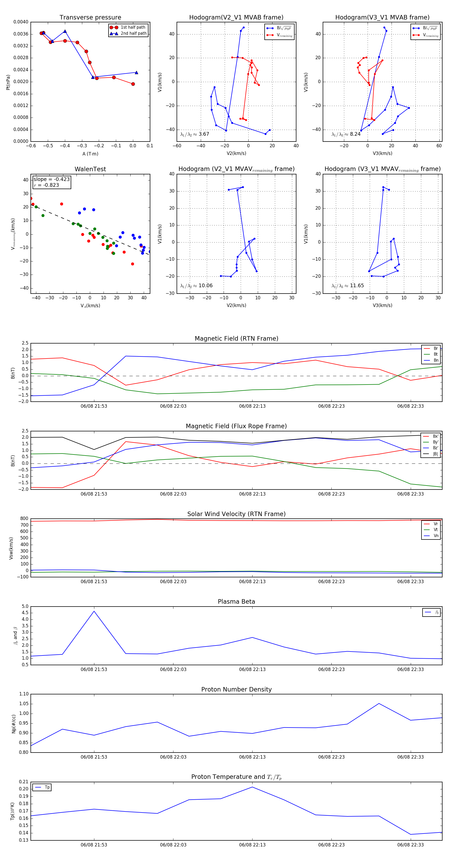The width and height of the screenshot is (473, 868).
Task: Click the eigenvalue ratio text reading 8.24
Action: coord(346,134)
